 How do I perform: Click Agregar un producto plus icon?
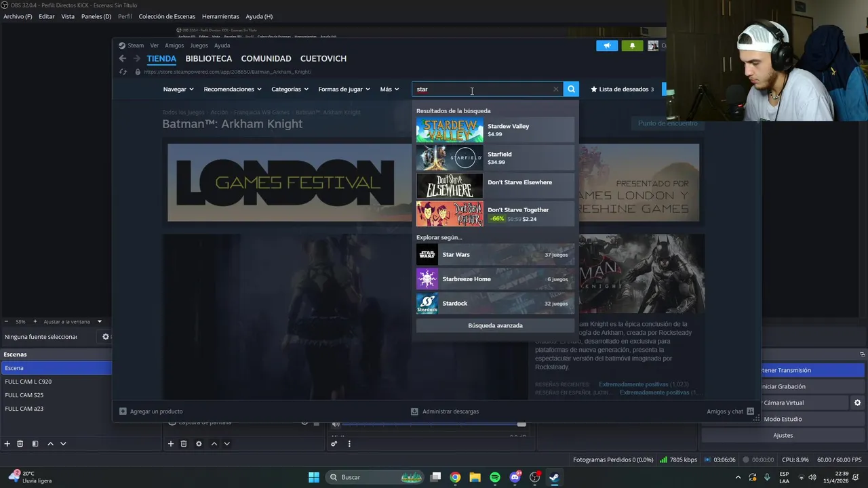pyautogui.click(x=123, y=411)
